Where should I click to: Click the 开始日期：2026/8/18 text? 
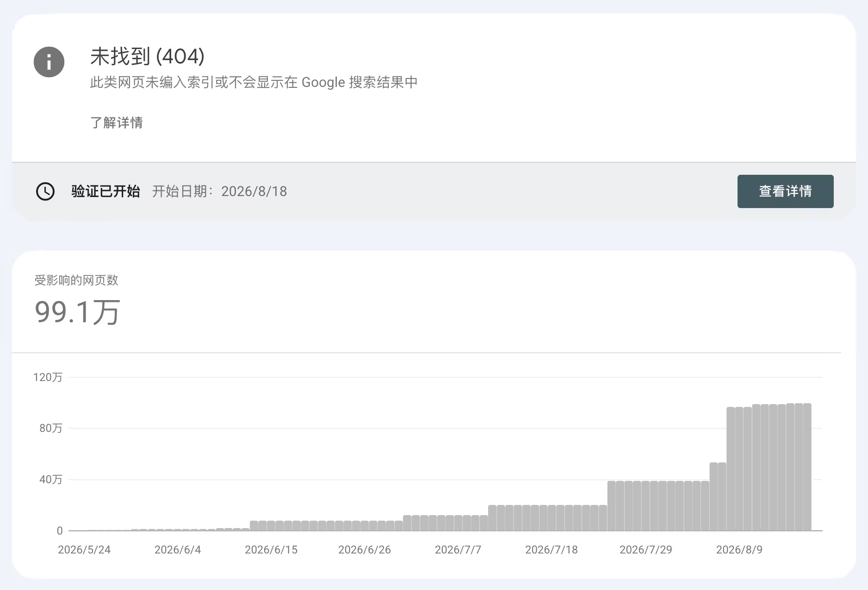219,191
